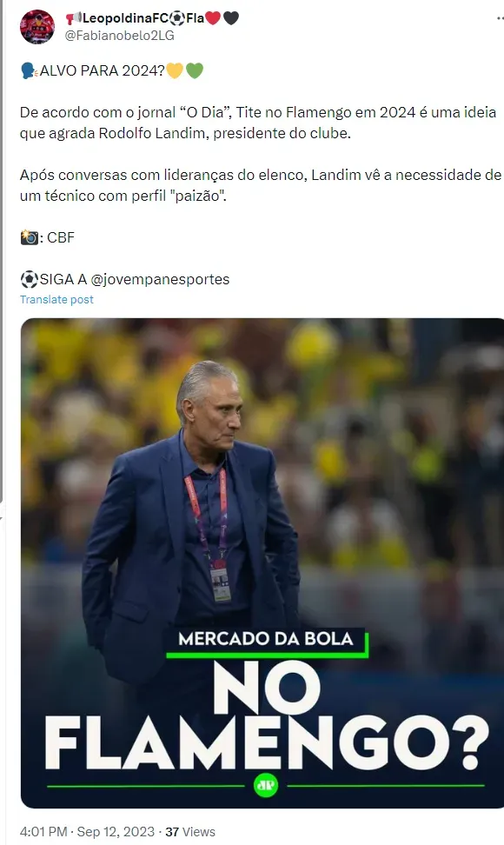Screen dimensions: 504x845
Task: Open the Tite Flamengo image attachment
Action: pos(262,562)
